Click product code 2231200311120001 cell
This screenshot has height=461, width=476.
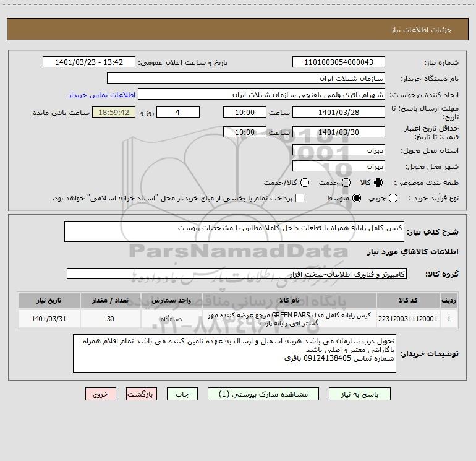point(408,319)
